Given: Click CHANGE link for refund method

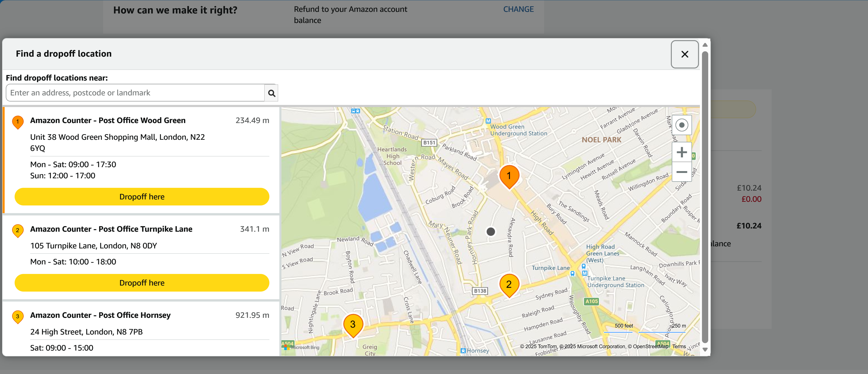Looking at the screenshot, I should 518,10.
